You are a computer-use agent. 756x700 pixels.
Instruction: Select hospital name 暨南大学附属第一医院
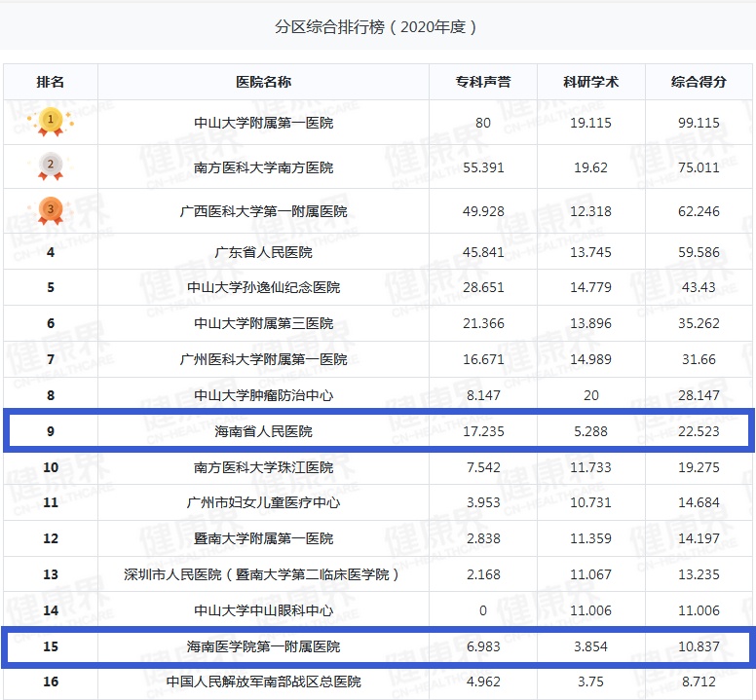point(264,538)
